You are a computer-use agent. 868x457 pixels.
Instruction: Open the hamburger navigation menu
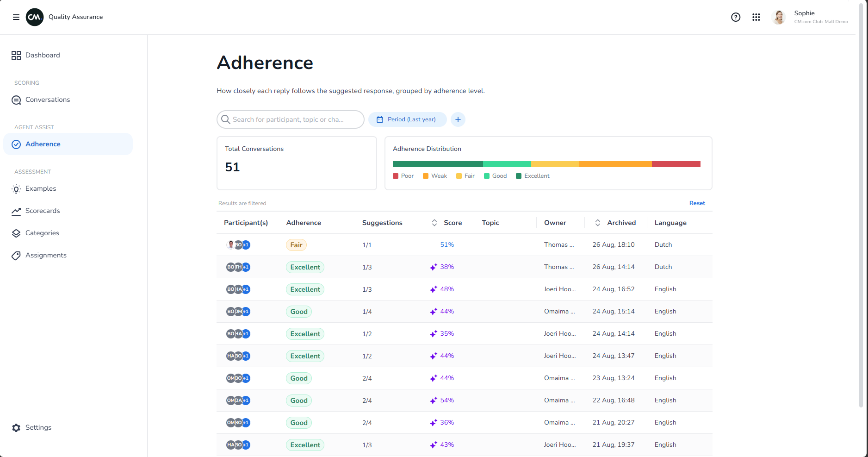point(16,17)
